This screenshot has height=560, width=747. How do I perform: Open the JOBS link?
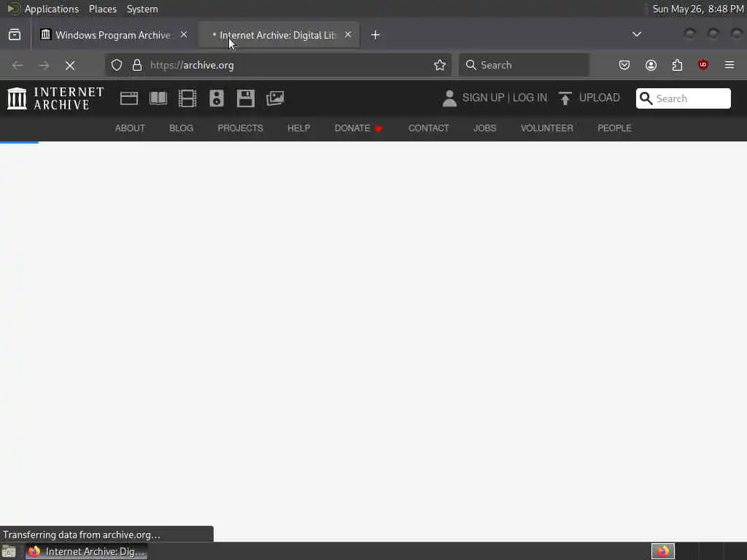click(485, 128)
